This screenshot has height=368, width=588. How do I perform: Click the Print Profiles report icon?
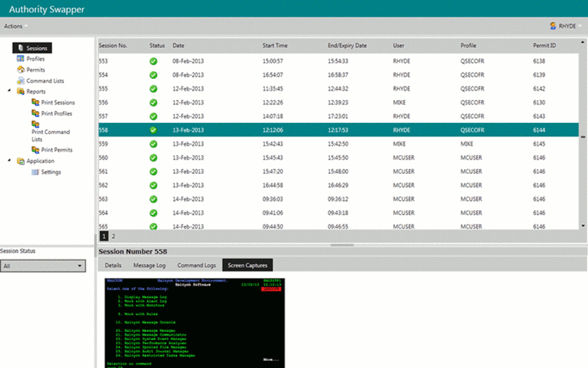(x=35, y=113)
